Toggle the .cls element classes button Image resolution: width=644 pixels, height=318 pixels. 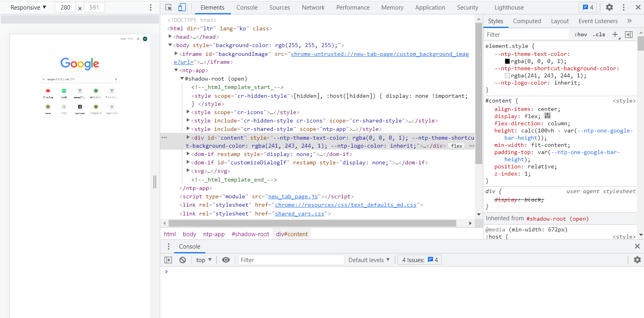tap(599, 34)
